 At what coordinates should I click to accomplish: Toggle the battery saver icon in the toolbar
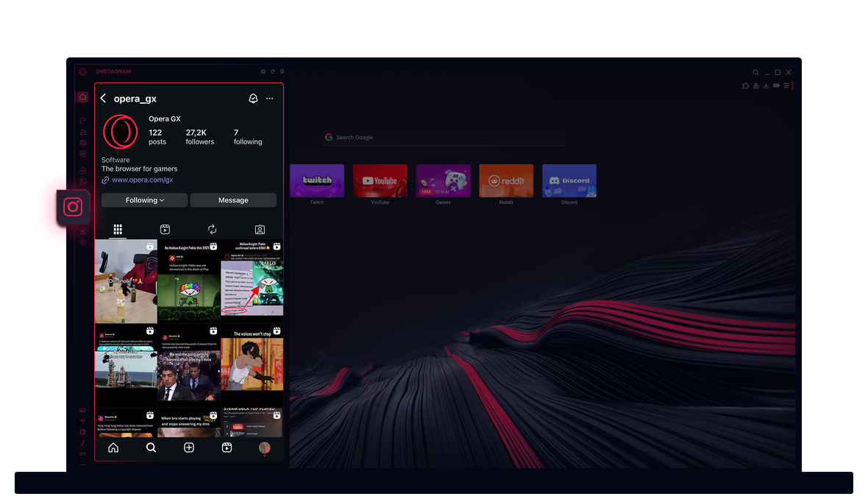pos(776,85)
